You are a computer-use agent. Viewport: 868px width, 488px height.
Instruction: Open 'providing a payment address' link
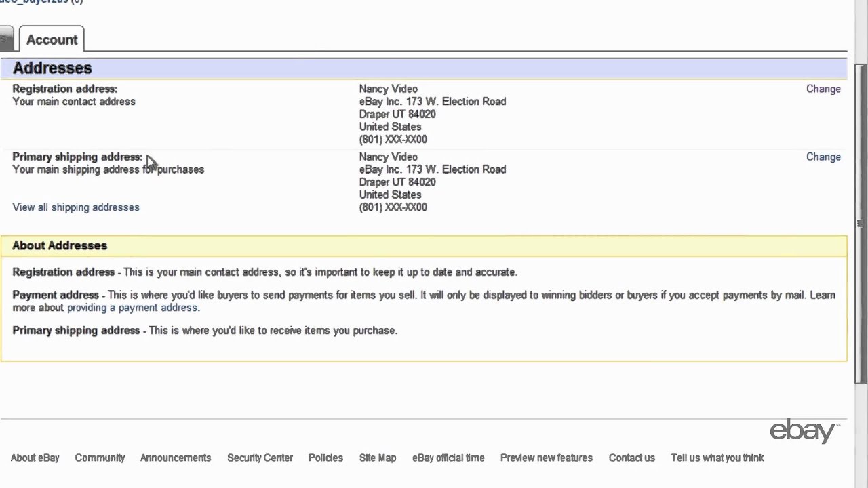pyautogui.click(x=132, y=308)
